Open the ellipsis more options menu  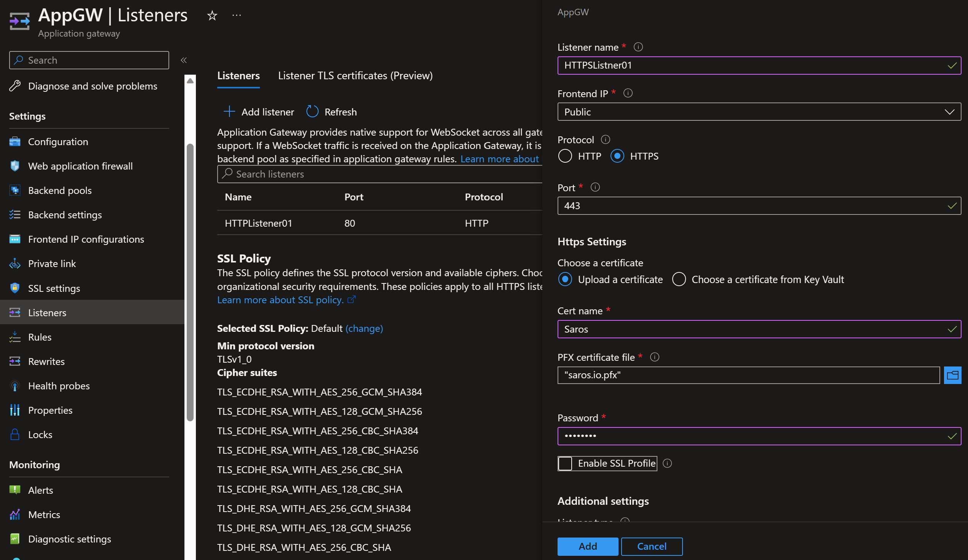(x=237, y=15)
